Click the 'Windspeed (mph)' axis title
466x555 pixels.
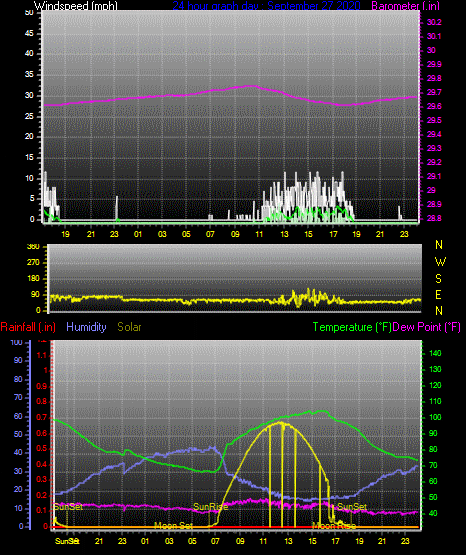click(75, 5)
